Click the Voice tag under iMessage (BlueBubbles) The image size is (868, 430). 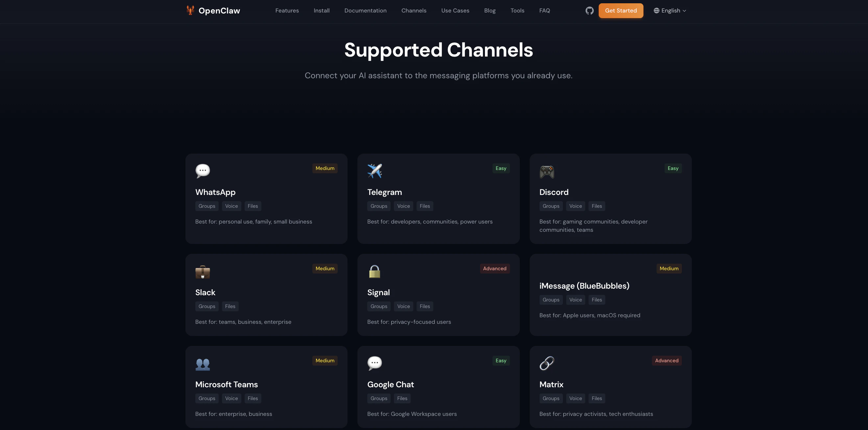point(575,300)
